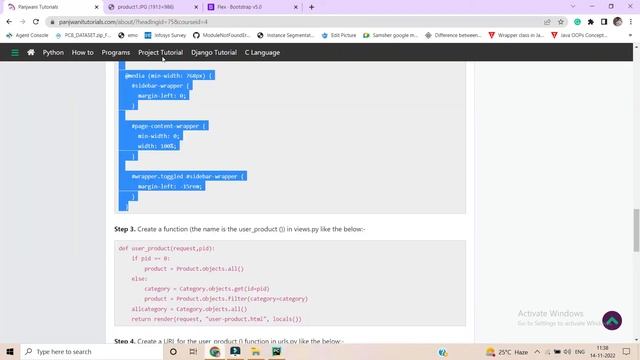The width and height of the screenshot is (640, 360).
Task: Open the weather 25°C Haze widget
Action: (507, 352)
